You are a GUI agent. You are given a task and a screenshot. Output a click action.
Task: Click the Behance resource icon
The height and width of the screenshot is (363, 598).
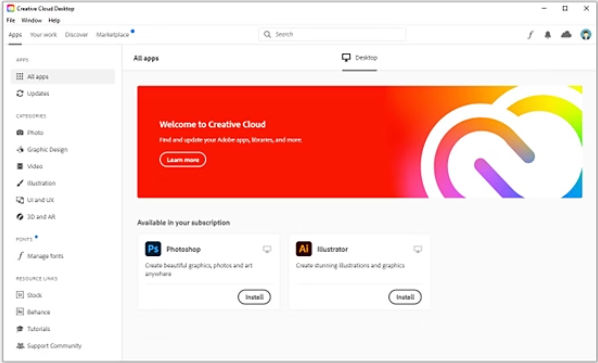(20, 312)
